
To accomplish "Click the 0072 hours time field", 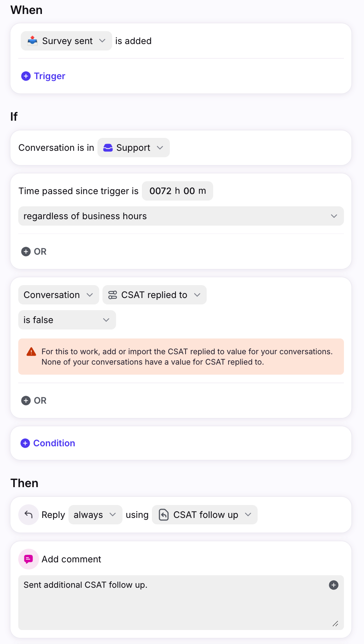I will [x=160, y=191].
